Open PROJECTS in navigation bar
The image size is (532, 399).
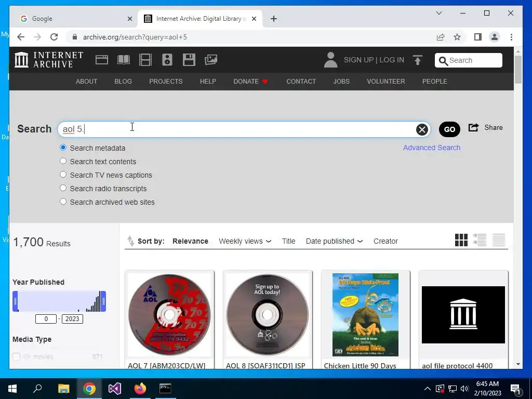(166, 82)
